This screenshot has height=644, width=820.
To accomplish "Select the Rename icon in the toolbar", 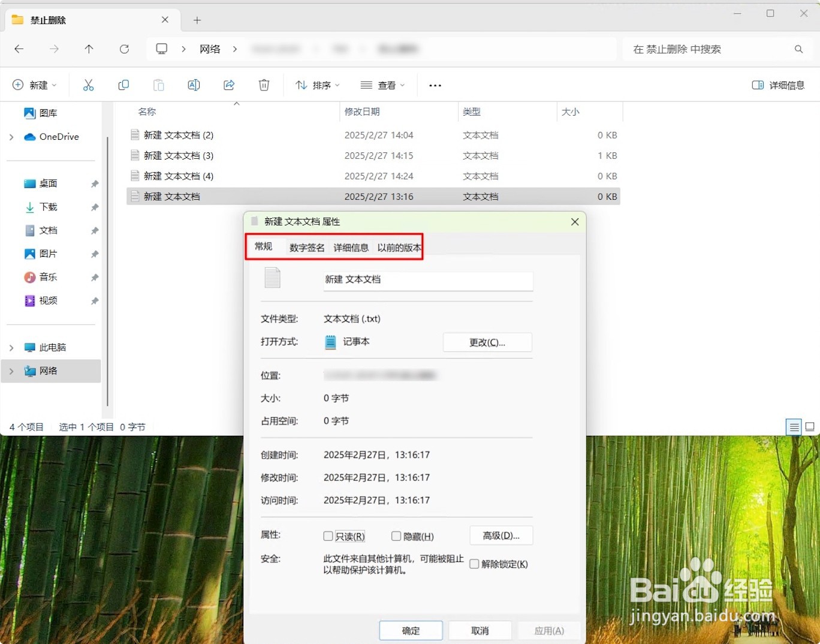I will (x=194, y=85).
